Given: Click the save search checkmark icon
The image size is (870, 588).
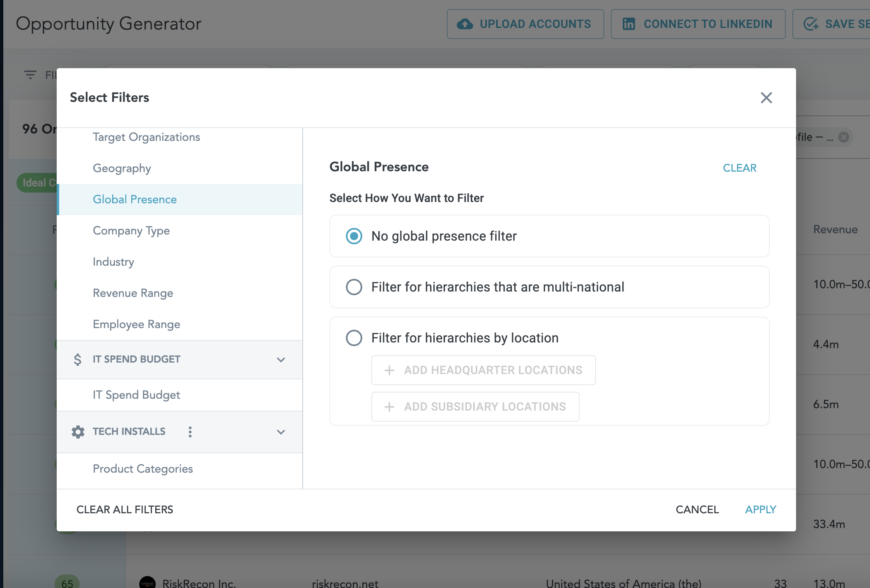Looking at the screenshot, I should pyautogui.click(x=811, y=24).
